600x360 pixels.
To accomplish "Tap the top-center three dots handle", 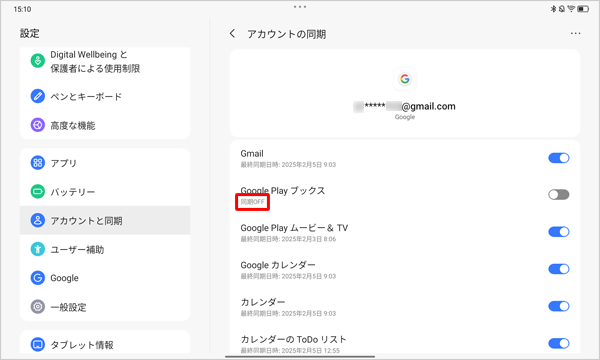I will point(300,7).
